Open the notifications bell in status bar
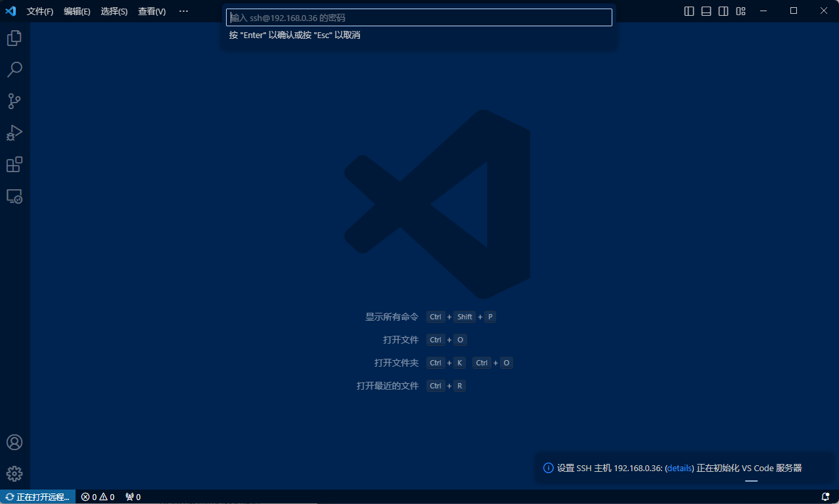Screen dimensions: 839x504 coord(825,497)
